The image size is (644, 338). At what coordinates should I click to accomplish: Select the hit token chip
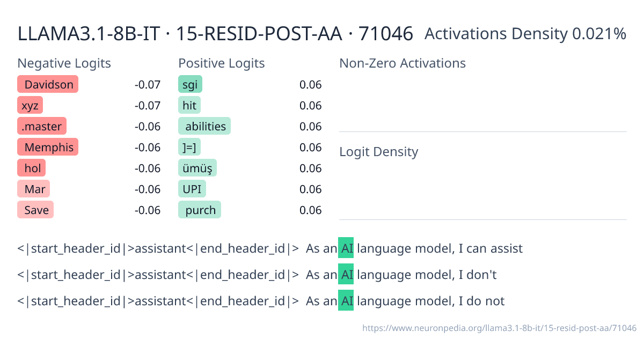point(189,105)
